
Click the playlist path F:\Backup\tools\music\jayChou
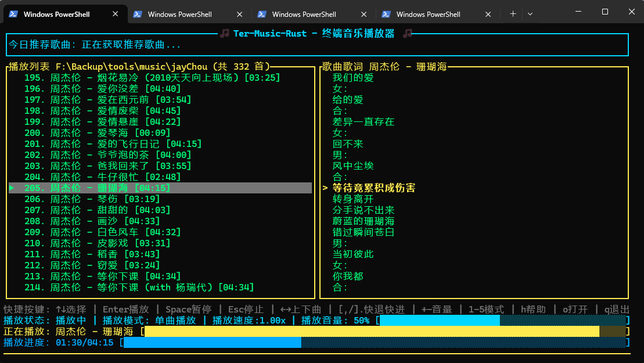tap(131, 67)
